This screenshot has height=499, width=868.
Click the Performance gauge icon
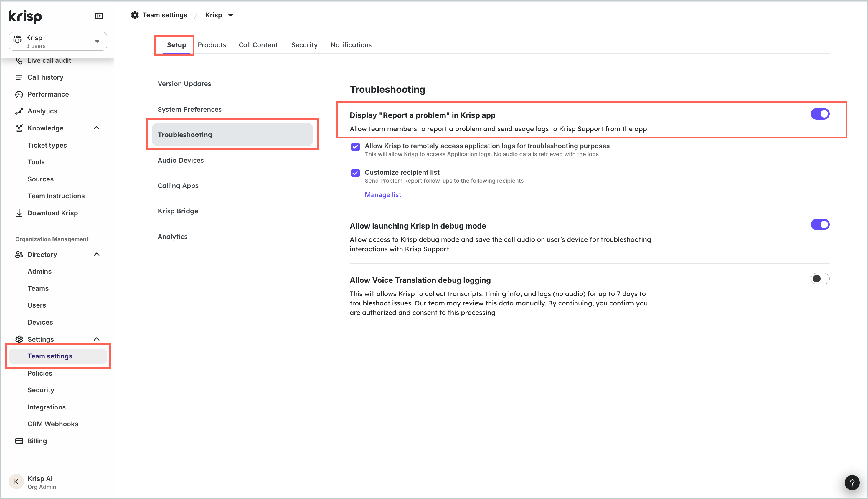tap(19, 94)
